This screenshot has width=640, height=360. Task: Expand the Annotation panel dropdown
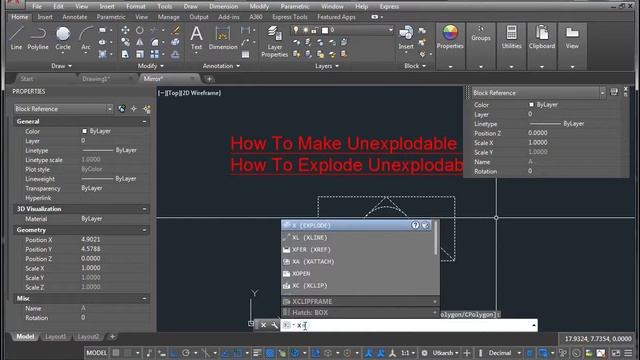(221, 66)
